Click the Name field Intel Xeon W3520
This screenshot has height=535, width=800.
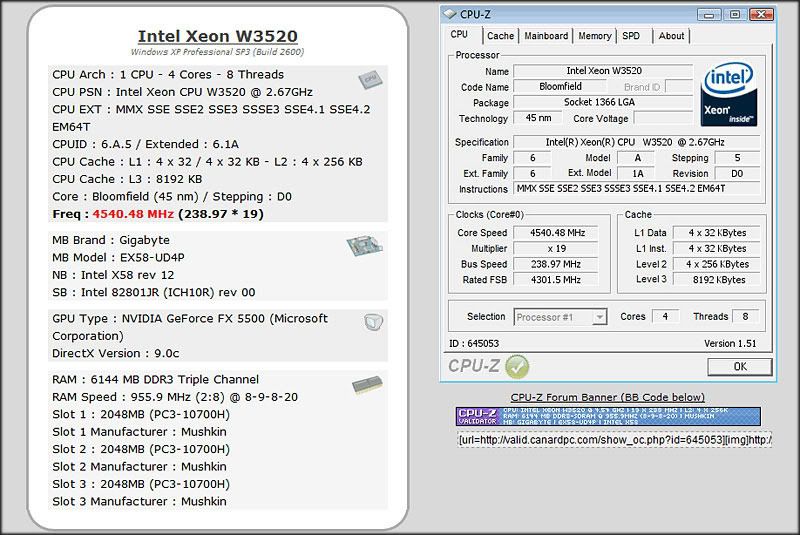pos(604,71)
